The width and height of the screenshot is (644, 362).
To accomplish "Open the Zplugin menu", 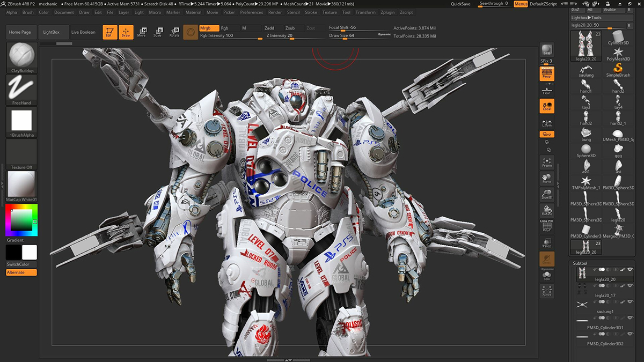I will pos(387,12).
